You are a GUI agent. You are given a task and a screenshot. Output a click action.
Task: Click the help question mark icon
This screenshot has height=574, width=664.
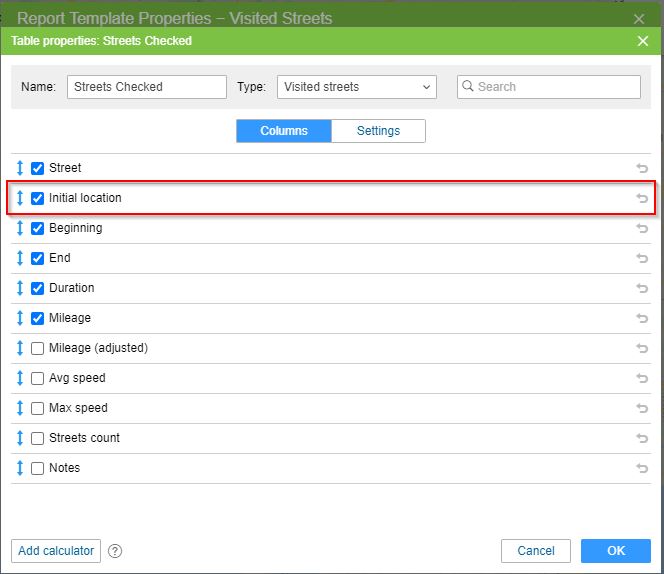(115, 551)
